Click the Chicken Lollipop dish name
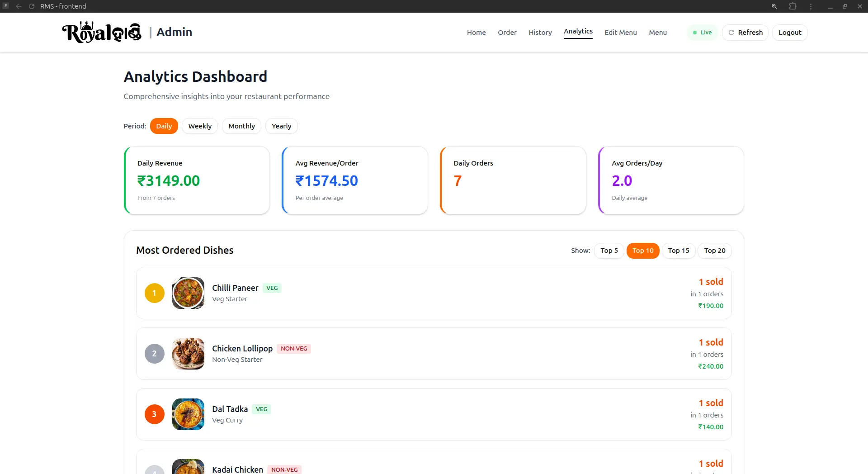Screen dimensions: 868x474 (x=242, y=349)
